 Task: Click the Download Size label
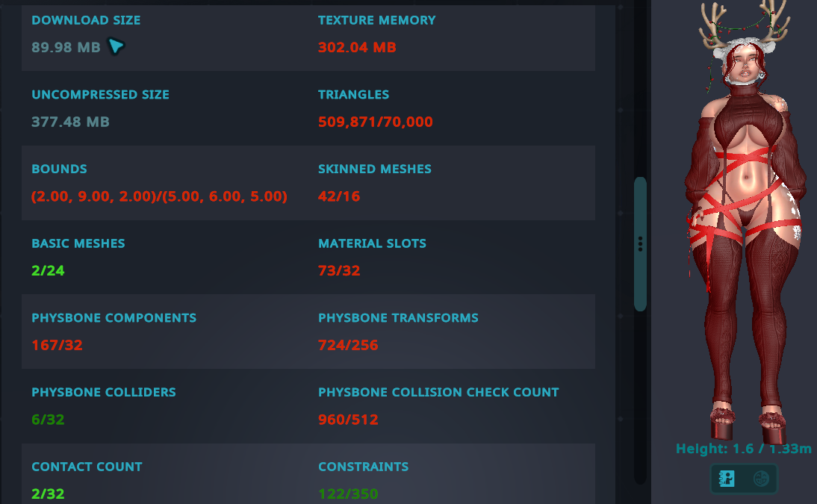point(86,20)
